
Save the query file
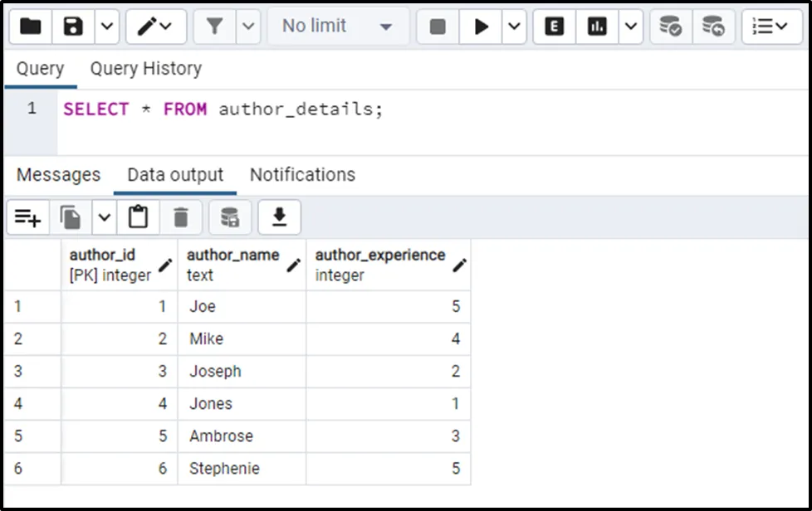(x=74, y=27)
